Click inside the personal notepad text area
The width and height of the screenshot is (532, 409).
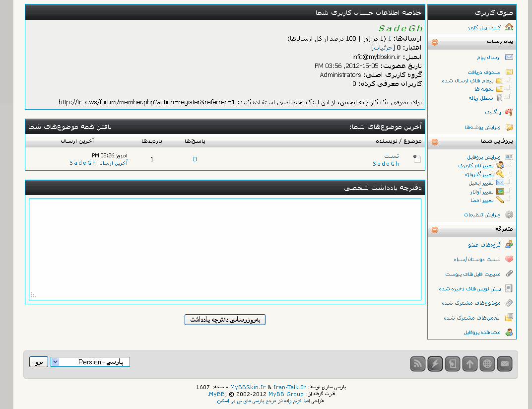pyautogui.click(x=225, y=249)
